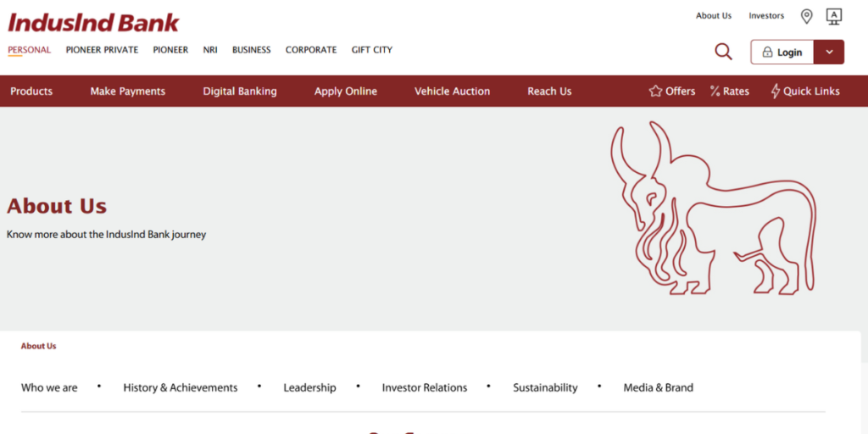
Task: Expand the Login dropdown arrow
Action: coord(829,52)
